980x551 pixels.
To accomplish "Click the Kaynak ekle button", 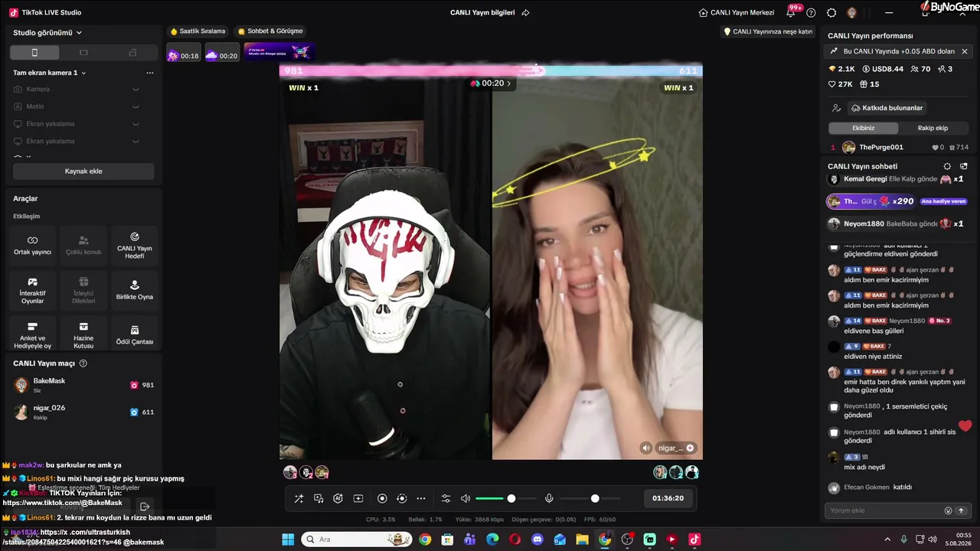I will [83, 171].
